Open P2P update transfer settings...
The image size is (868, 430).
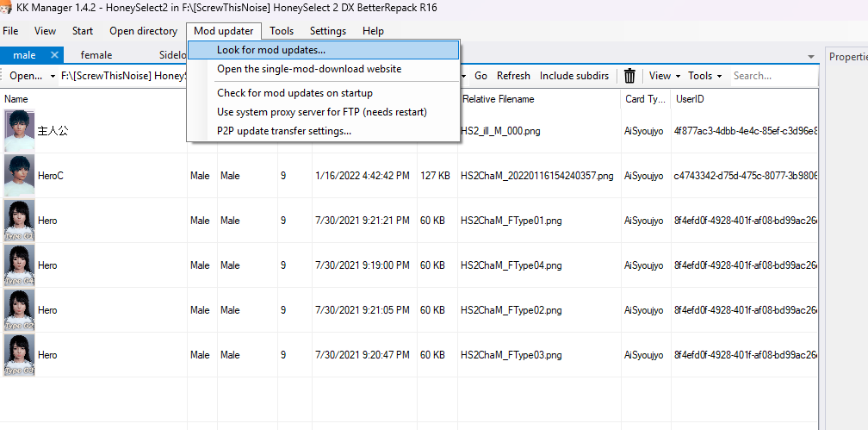coord(323,131)
